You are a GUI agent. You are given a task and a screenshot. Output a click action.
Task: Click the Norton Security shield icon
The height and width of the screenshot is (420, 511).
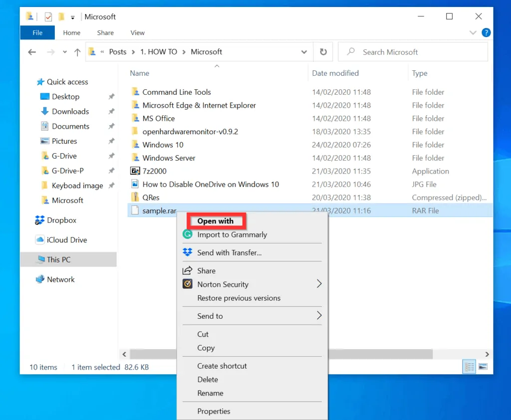pos(187,284)
